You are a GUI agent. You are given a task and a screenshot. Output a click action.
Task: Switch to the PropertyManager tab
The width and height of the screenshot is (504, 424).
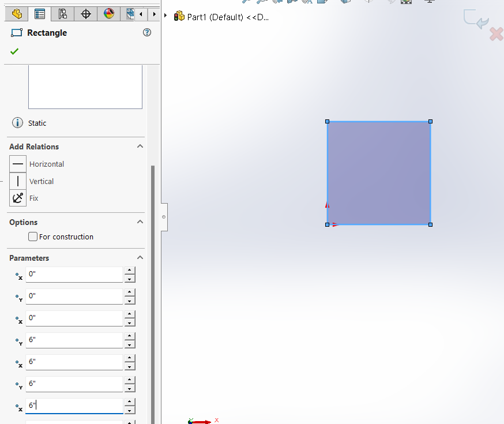[40, 14]
